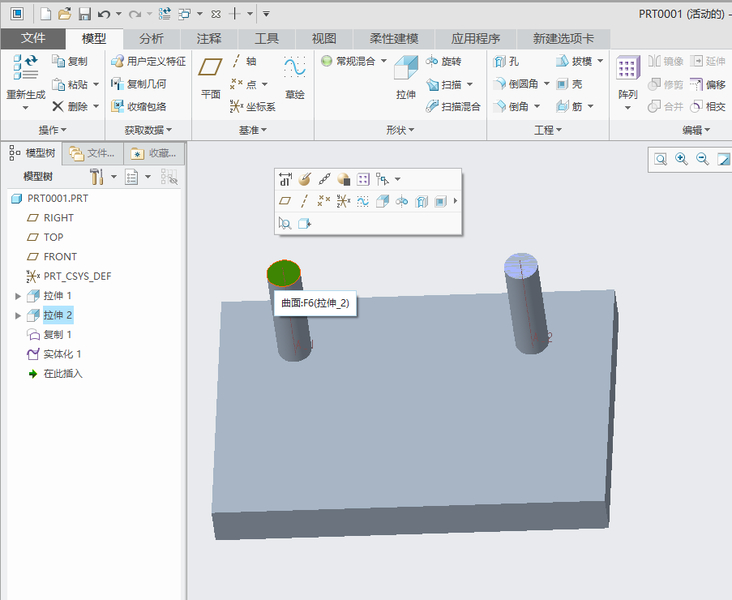
Task: Open the 文件... folder browser tab
Action: pyautogui.click(x=92, y=153)
